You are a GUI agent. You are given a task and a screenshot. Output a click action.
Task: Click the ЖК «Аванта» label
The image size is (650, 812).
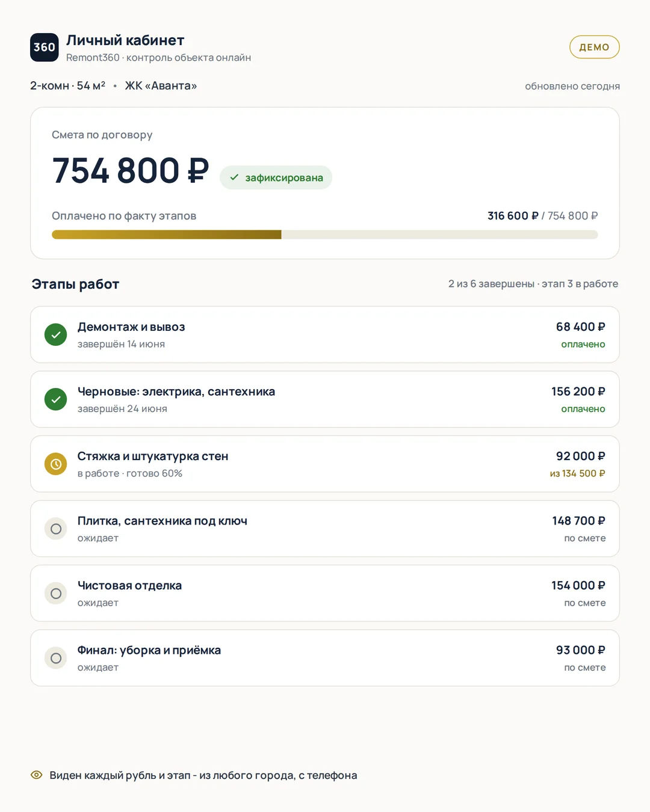pos(161,85)
